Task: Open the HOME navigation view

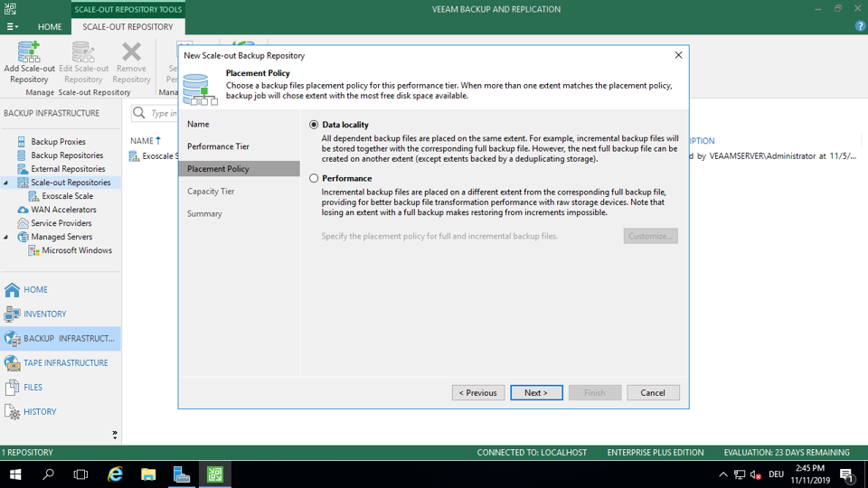Action: coord(61,289)
